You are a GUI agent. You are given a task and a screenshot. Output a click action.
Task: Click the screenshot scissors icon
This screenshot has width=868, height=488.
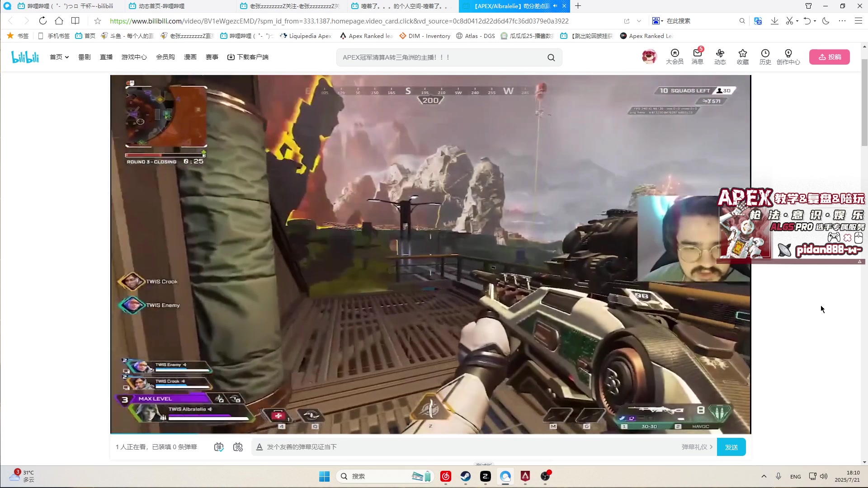click(789, 21)
